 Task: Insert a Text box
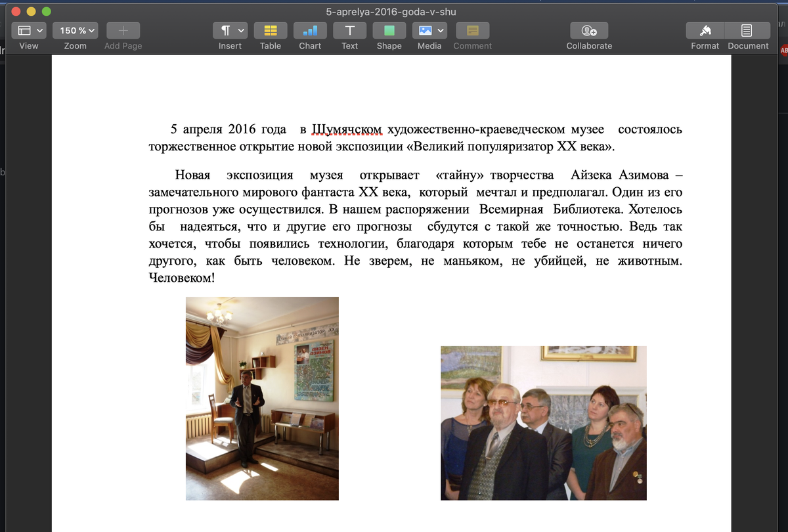click(349, 30)
